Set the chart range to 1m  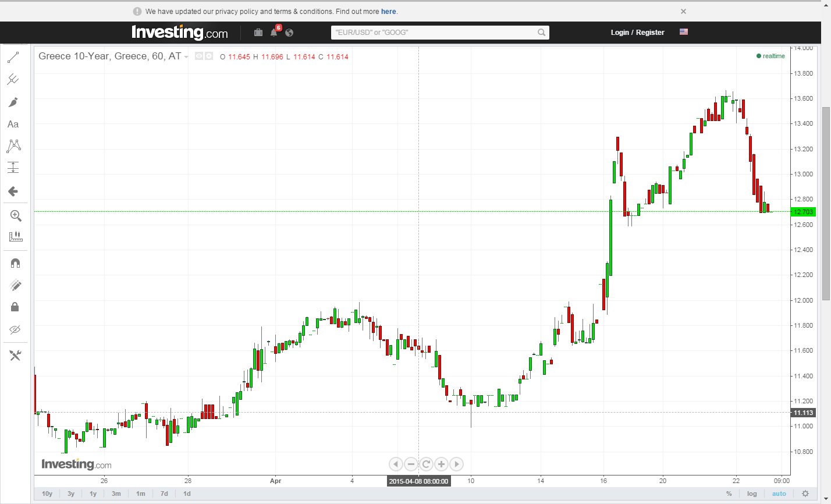tap(141, 494)
